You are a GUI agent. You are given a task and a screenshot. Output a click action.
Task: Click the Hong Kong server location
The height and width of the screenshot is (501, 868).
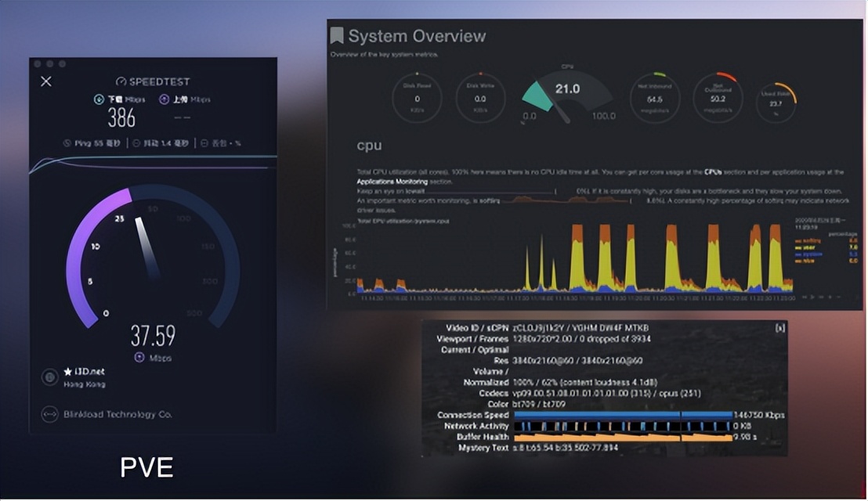(x=84, y=384)
